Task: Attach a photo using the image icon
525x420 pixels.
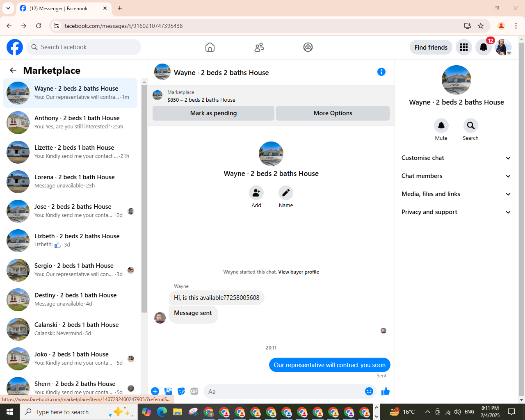Action: coord(168,391)
